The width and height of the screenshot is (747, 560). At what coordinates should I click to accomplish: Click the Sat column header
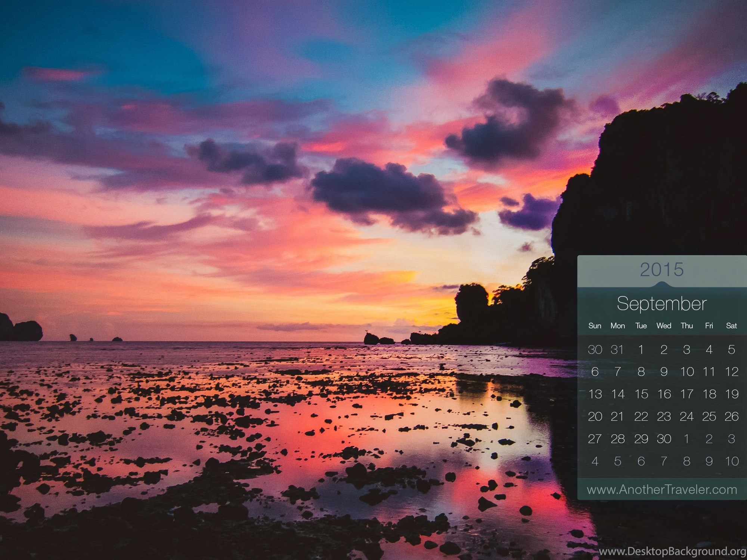731,326
